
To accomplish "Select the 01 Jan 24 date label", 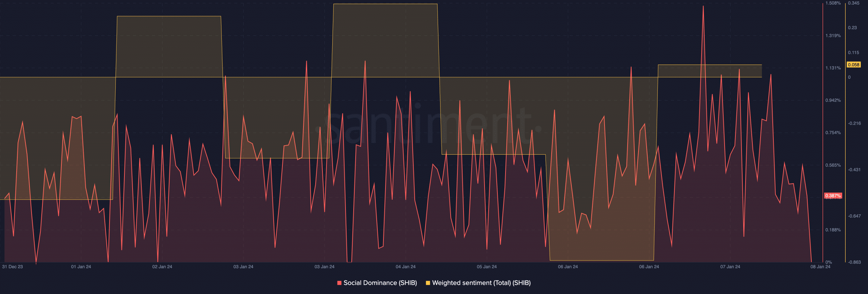I will tap(81, 267).
